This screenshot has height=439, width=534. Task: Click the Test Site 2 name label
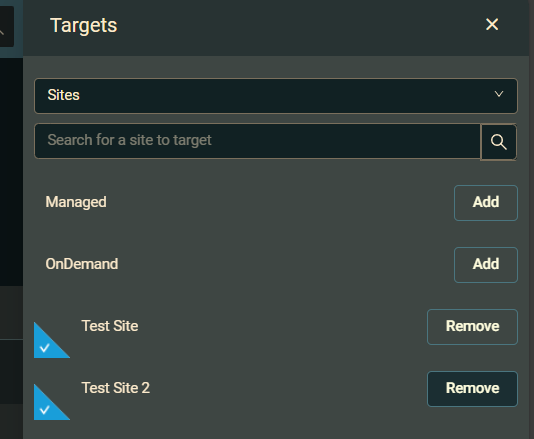(x=115, y=388)
